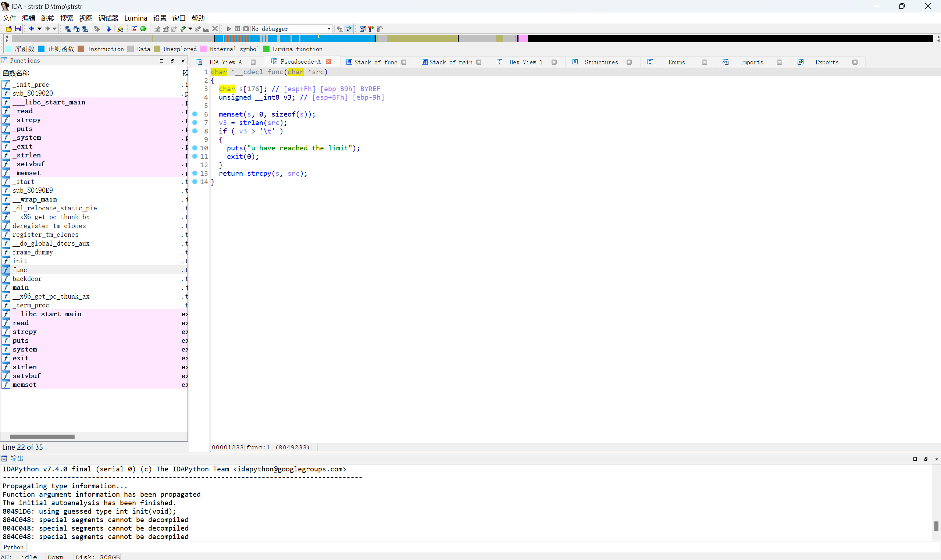Start process with the play button
The width and height of the screenshot is (941, 560).
point(229,29)
